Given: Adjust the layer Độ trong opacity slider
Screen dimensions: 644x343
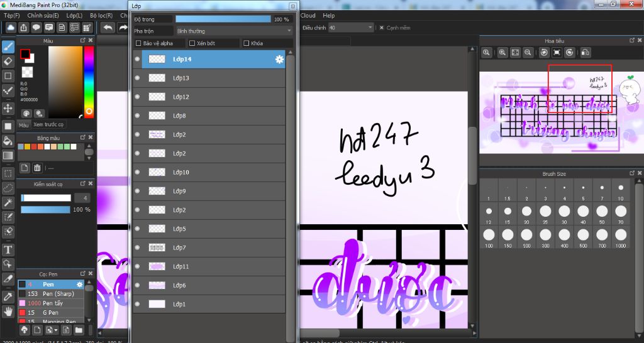Looking at the screenshot, I should coord(223,19).
